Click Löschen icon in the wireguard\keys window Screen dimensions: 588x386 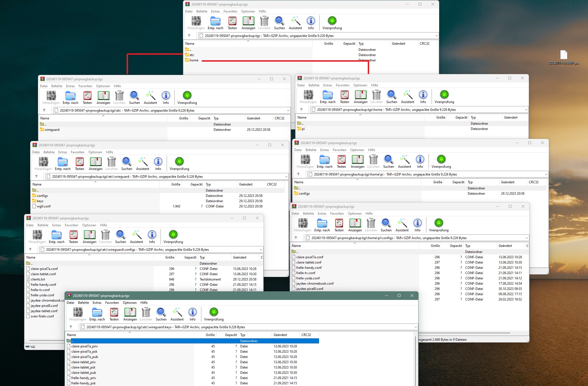pyautogui.click(x=146, y=312)
